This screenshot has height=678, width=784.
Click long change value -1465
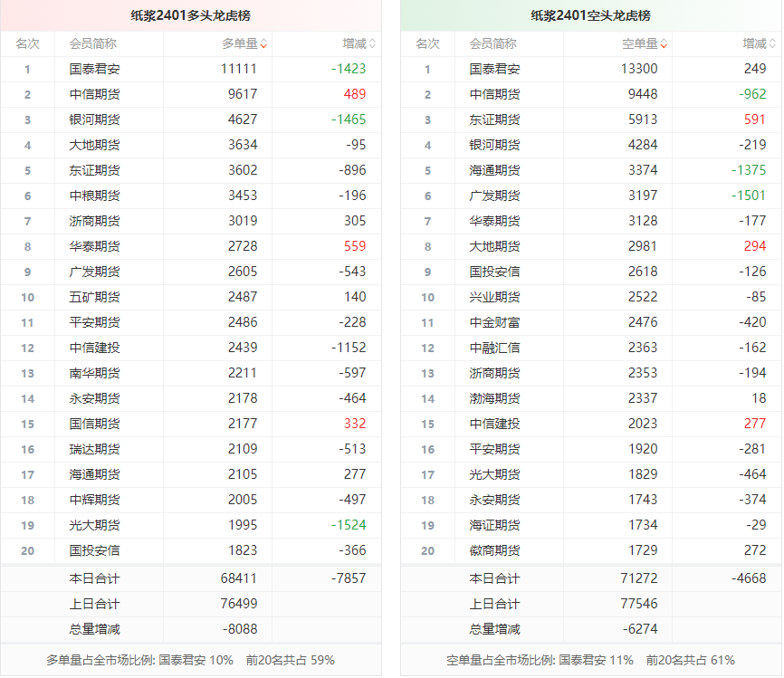[x=349, y=119]
